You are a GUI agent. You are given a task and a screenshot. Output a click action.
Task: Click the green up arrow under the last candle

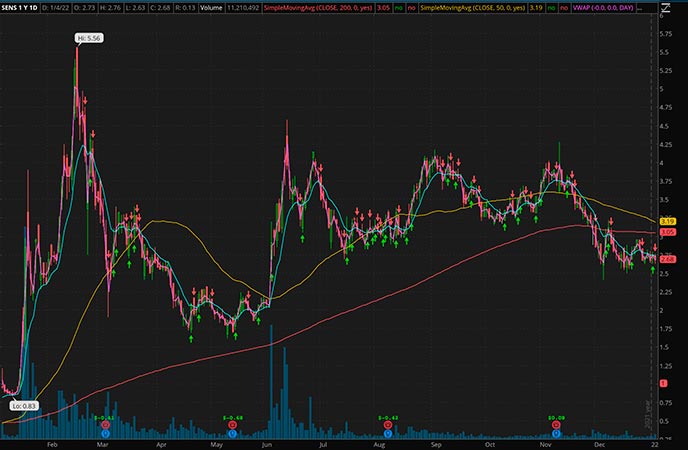[653, 270]
